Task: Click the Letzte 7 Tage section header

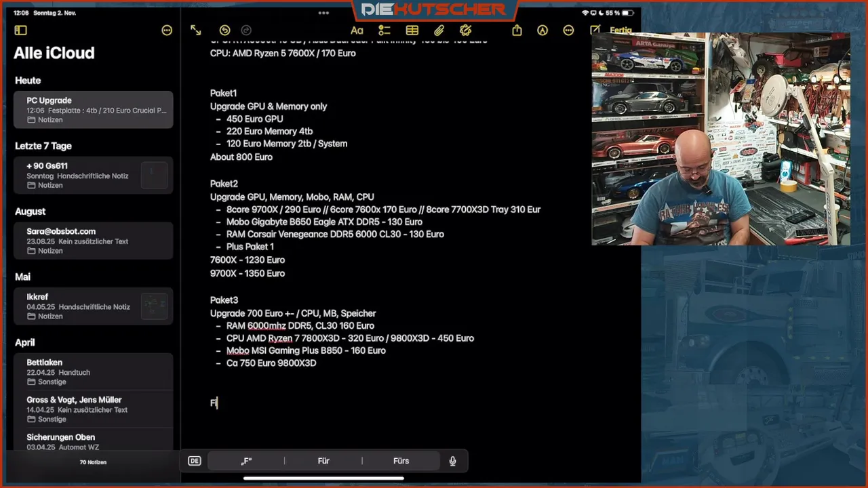Action: pyautogui.click(x=43, y=146)
